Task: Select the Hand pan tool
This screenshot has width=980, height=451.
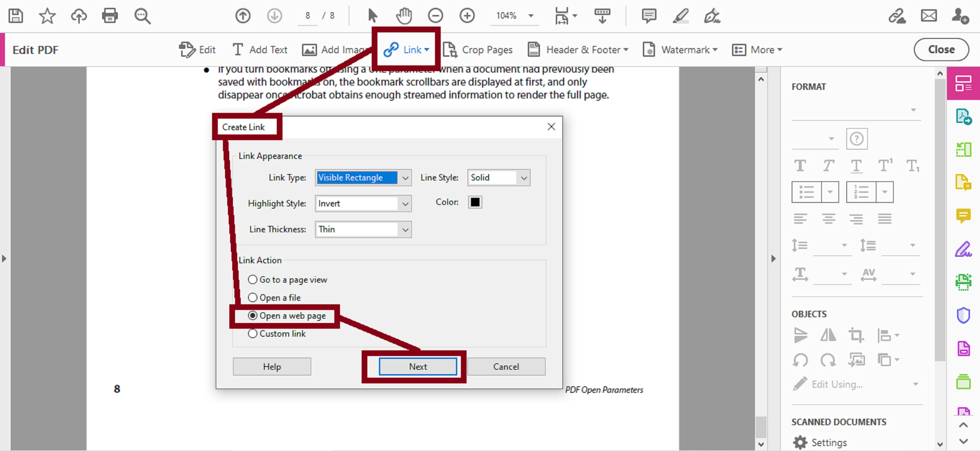Action: (x=404, y=16)
